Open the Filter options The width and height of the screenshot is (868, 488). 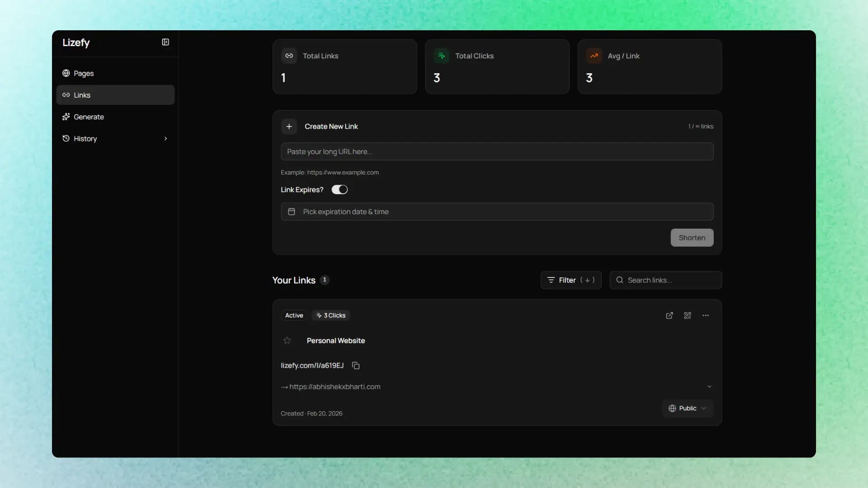[x=571, y=280]
